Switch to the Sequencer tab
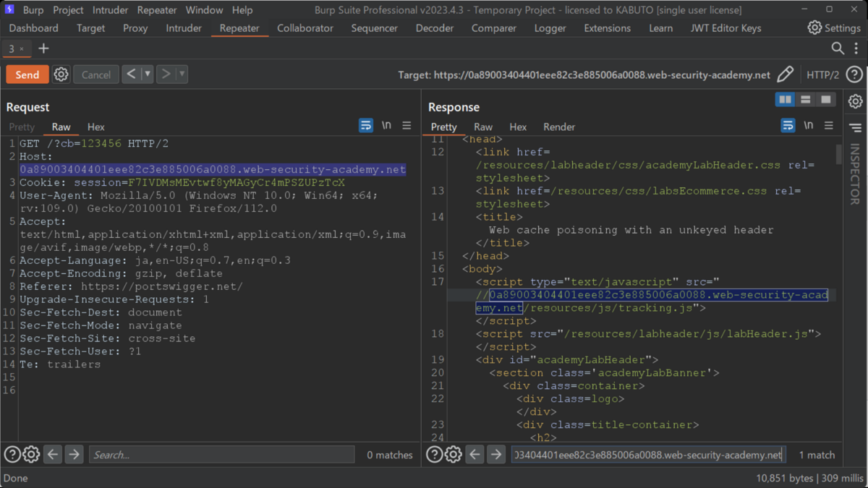This screenshot has width=868, height=488. pyautogui.click(x=375, y=27)
